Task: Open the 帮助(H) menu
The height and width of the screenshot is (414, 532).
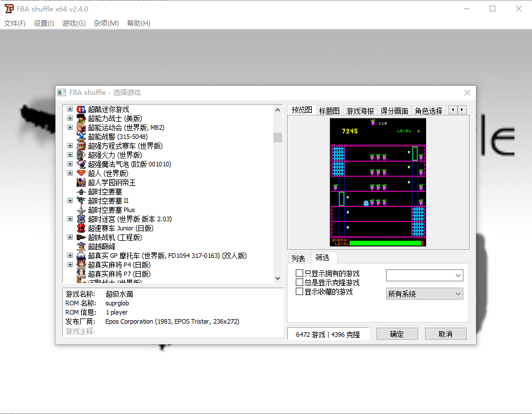Action: pos(138,23)
